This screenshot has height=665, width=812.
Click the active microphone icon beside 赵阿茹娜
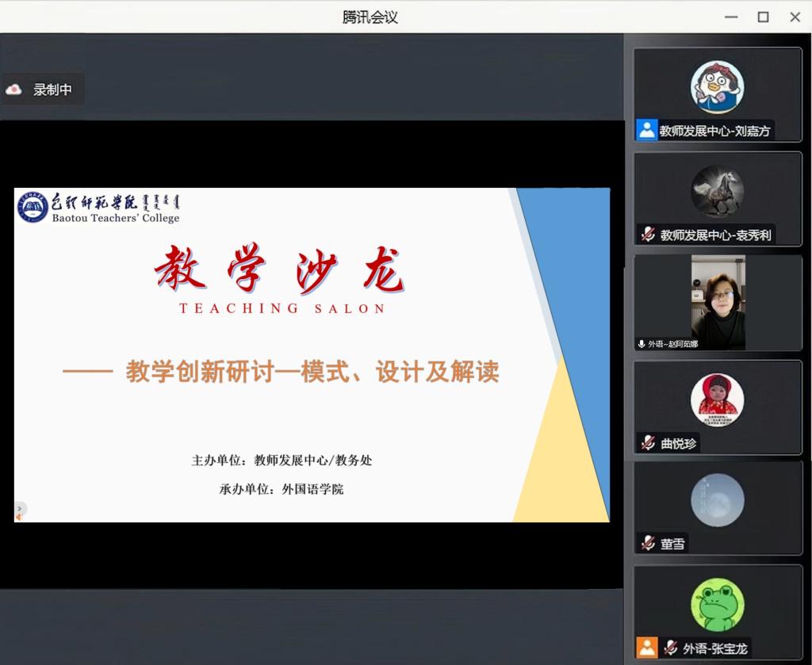[x=642, y=344]
